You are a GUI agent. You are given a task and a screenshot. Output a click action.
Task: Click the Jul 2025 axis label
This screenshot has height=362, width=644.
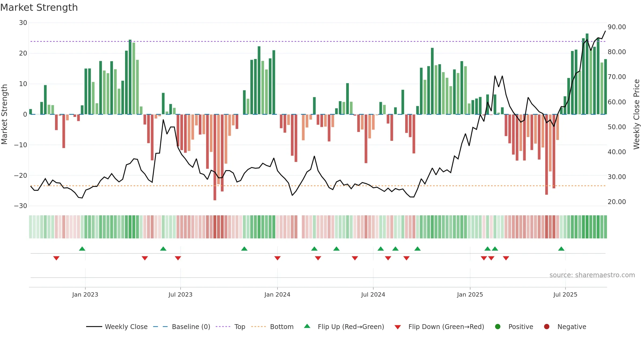565,294
